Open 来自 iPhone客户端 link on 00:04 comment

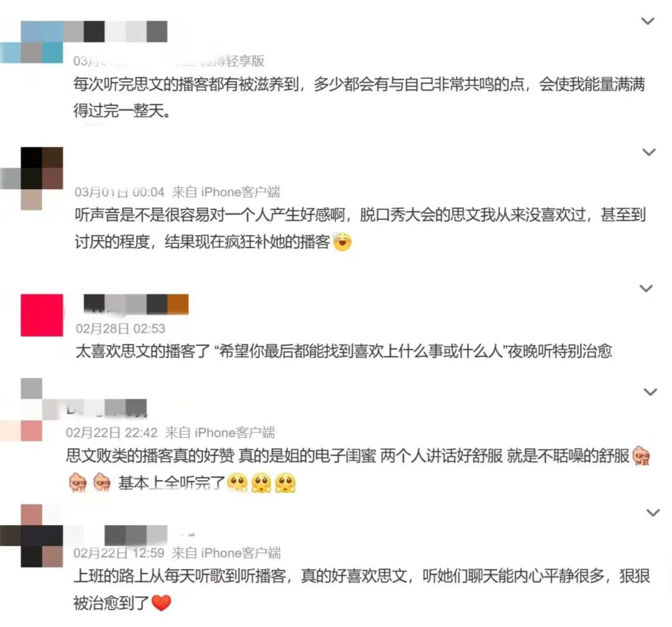pos(226,192)
